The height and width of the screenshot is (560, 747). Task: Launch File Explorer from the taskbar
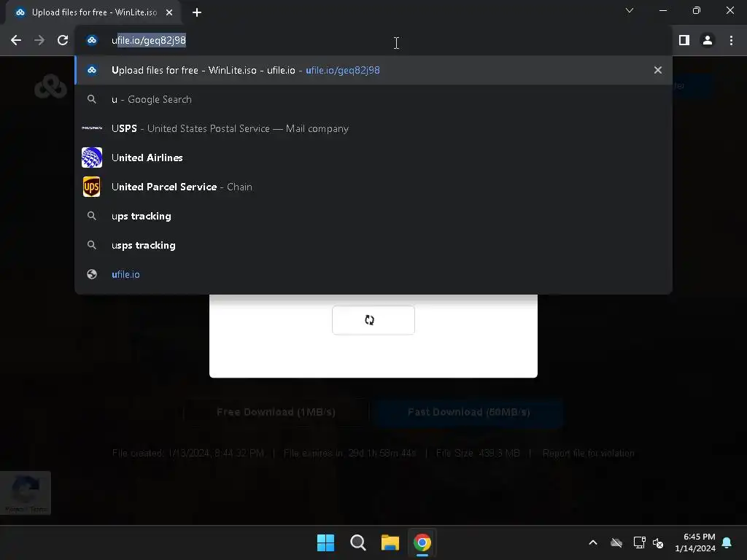coord(390,542)
